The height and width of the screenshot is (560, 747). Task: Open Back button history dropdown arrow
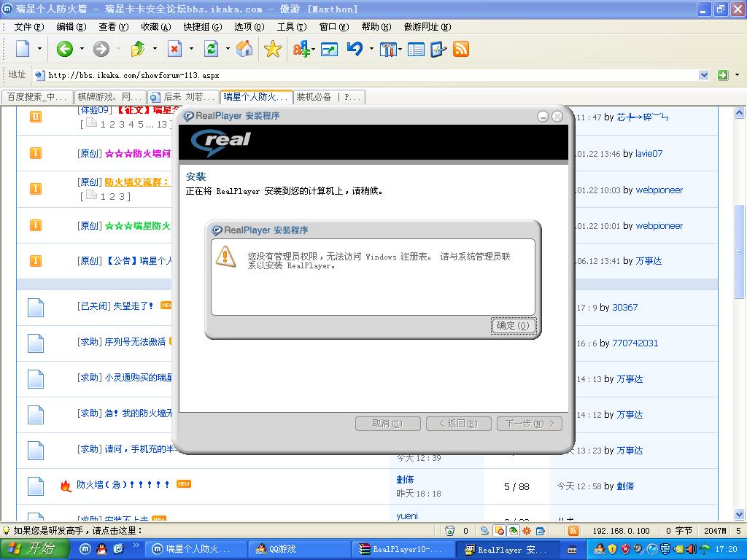point(82,49)
